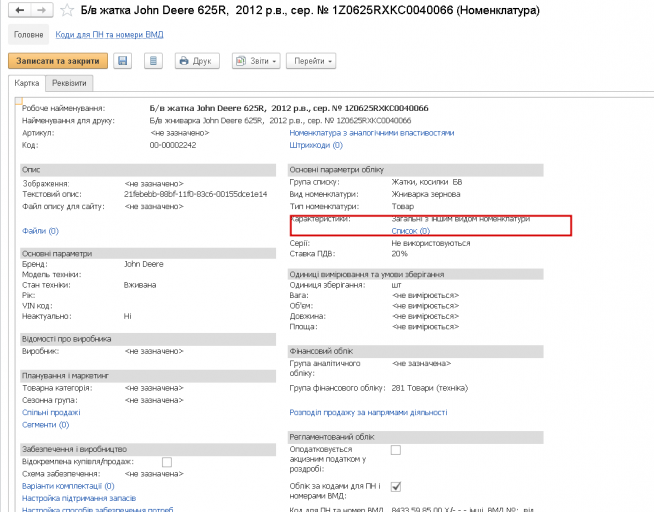
Task: Click the 20% VAT rate value
Action: (400, 254)
